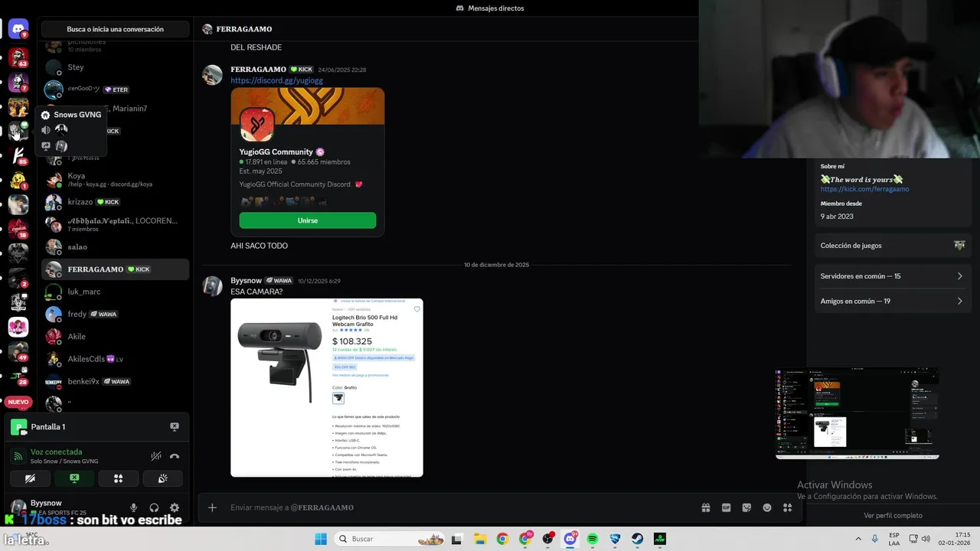
Task: Open LOCOREN group DM with 7 miembros
Action: click(115, 224)
